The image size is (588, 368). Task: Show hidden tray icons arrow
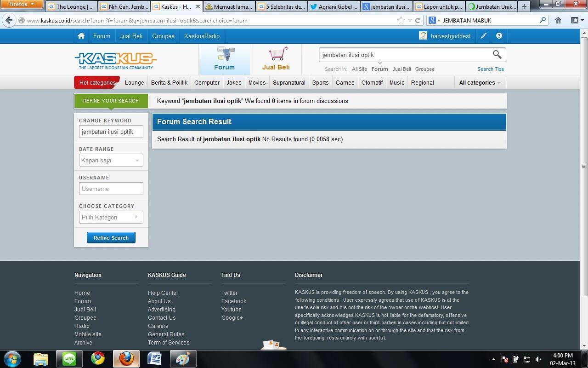[x=493, y=359]
